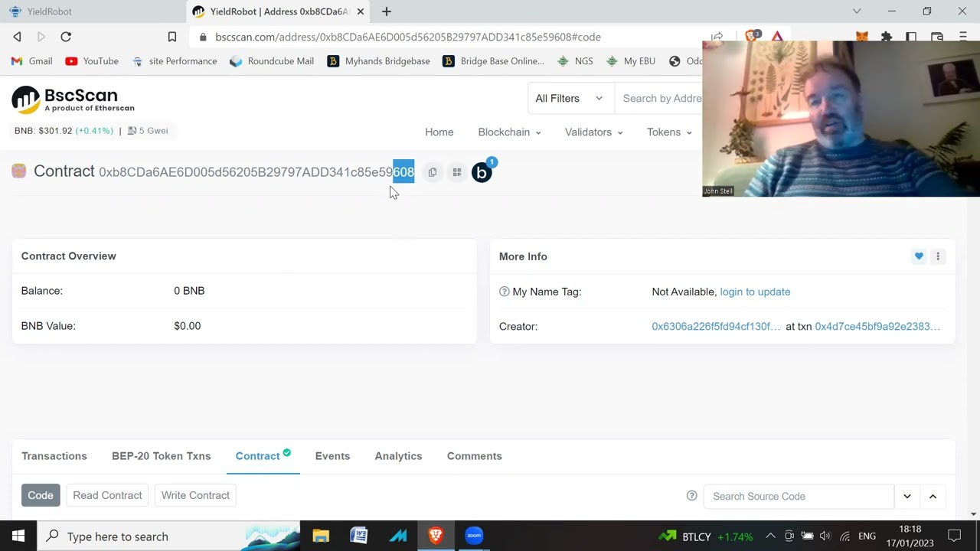Go to Home in navigation
The height and width of the screenshot is (551, 980).
[439, 132]
